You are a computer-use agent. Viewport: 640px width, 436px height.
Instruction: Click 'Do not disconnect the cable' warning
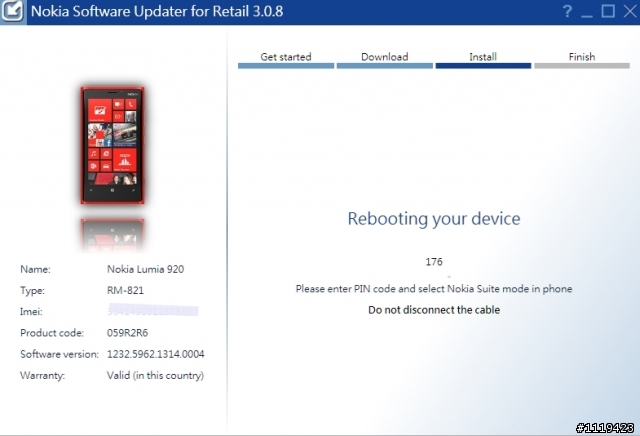[434, 310]
